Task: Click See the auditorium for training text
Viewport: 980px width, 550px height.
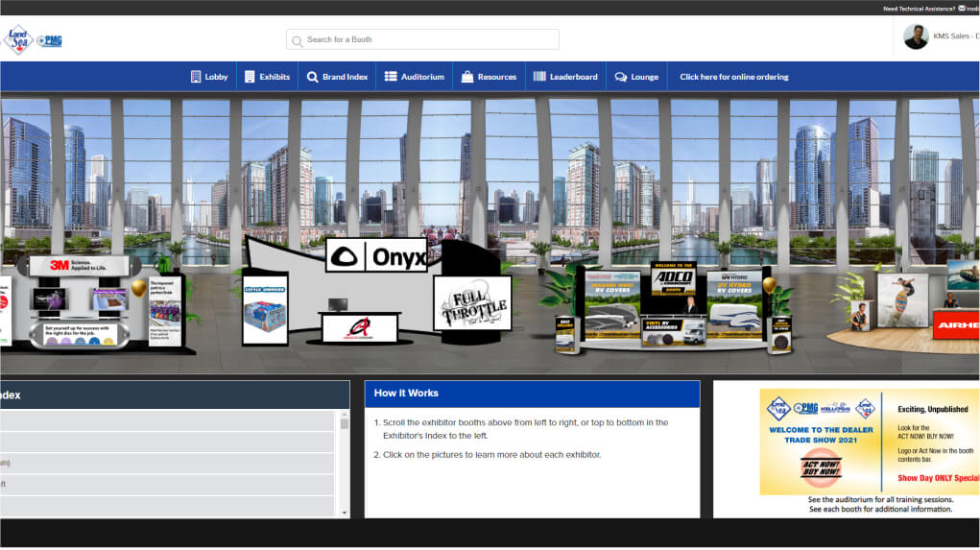Action: point(880,500)
